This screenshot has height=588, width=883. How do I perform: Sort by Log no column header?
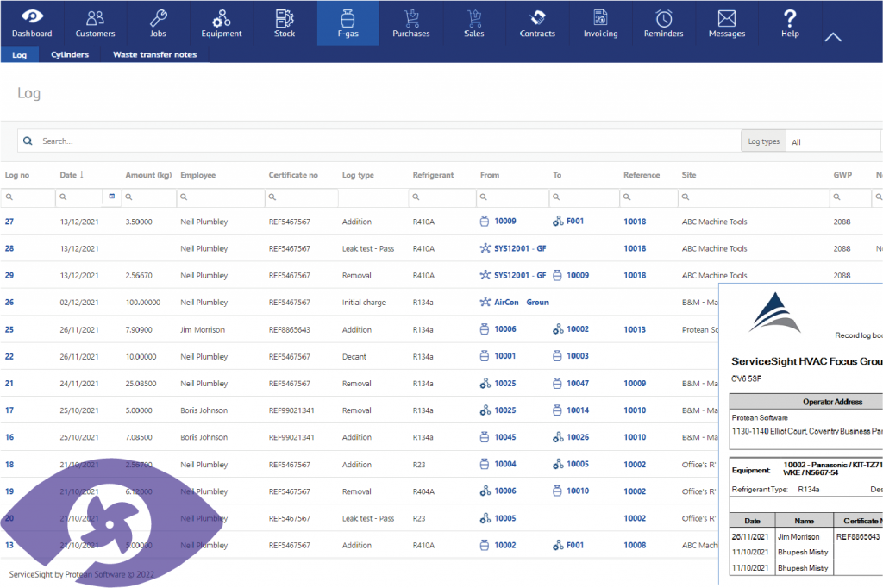tap(17, 175)
